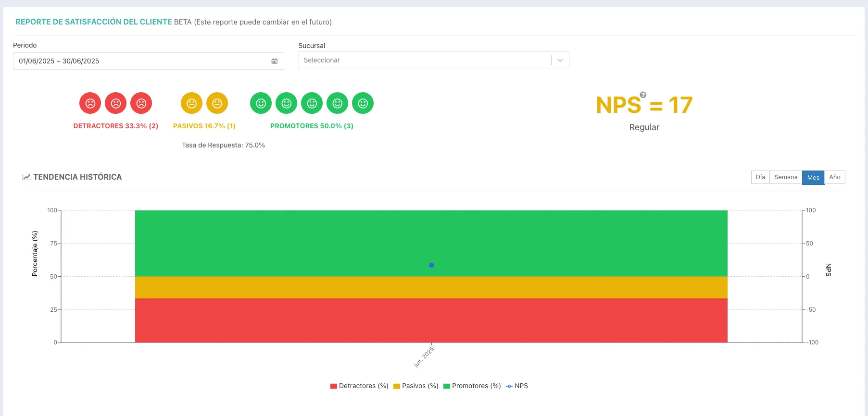Screen dimensions: 868x416
Task: Open the Sucursal dropdown arrow
Action: (560, 60)
